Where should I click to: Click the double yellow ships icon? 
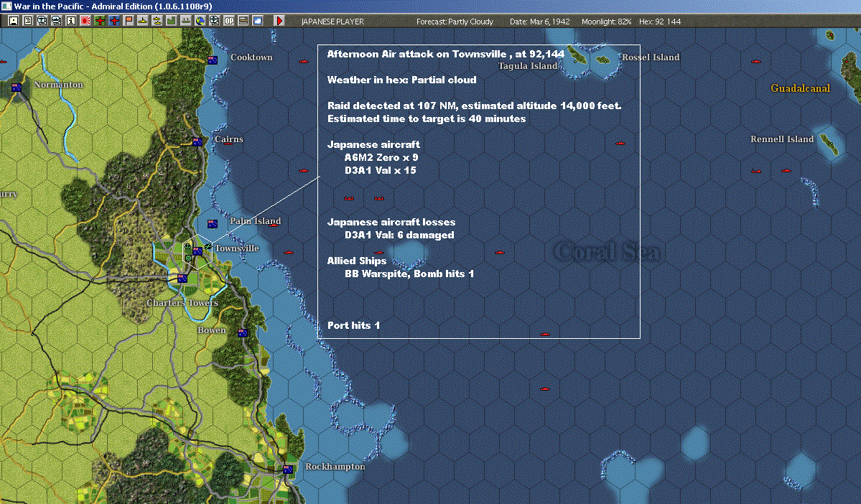[157, 21]
